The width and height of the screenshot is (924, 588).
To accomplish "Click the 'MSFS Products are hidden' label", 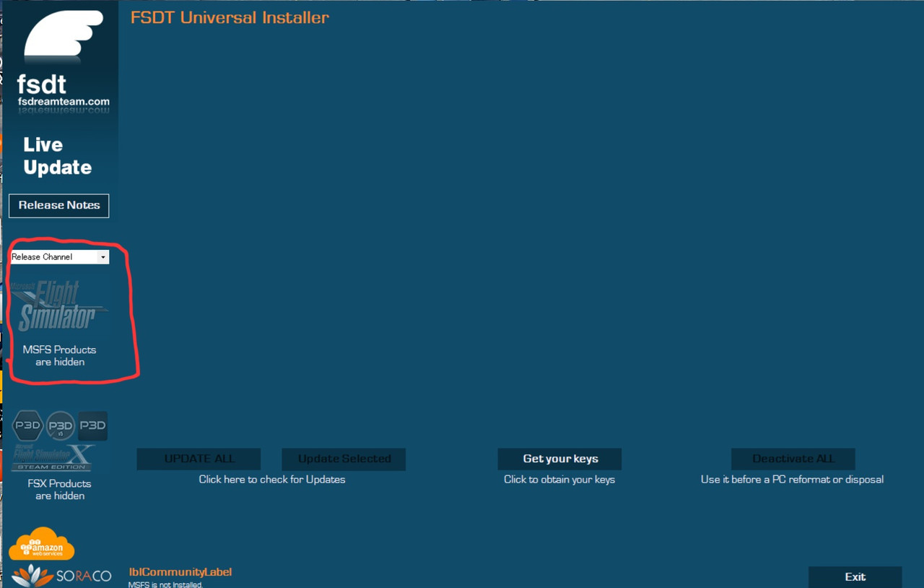I will coord(60,355).
